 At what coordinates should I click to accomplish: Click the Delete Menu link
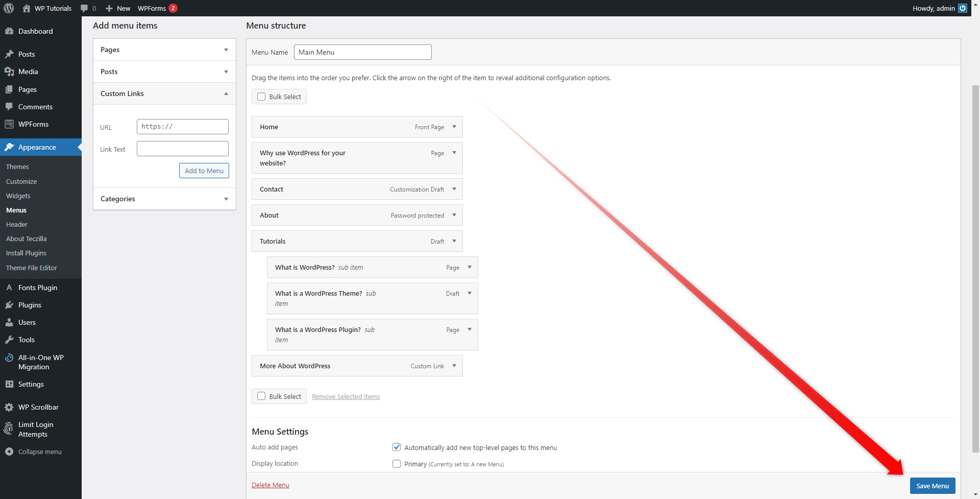(271, 485)
